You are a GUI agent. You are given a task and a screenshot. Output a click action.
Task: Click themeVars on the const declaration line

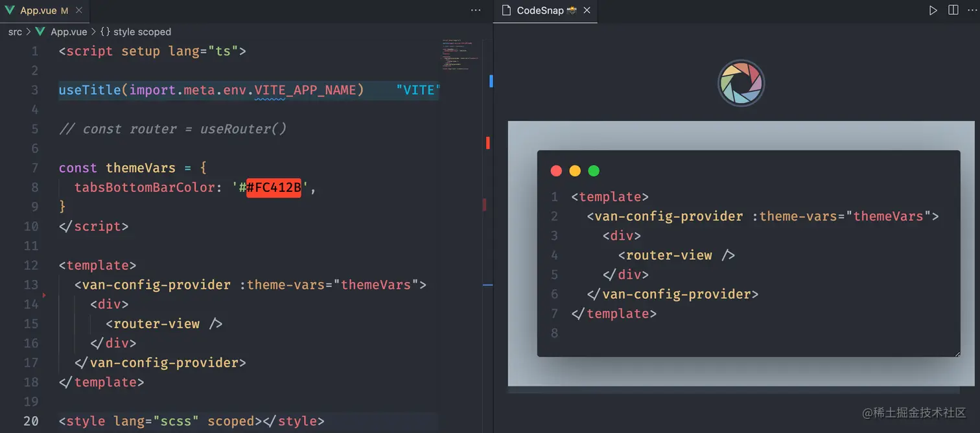(141, 168)
